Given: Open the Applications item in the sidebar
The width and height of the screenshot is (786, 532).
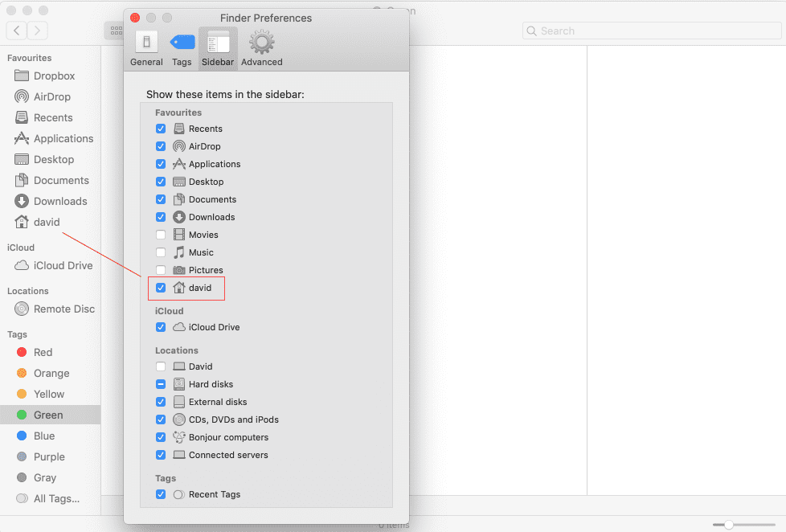Looking at the screenshot, I should click(60, 138).
